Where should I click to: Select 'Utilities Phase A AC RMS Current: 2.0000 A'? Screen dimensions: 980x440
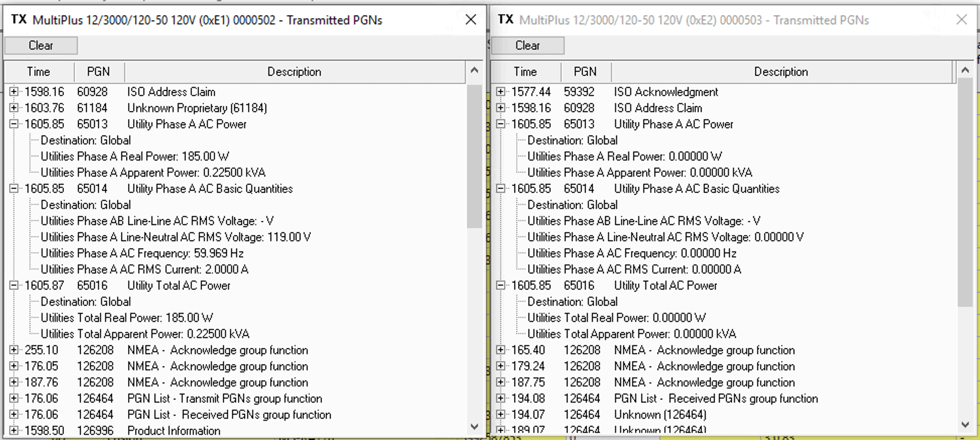[x=145, y=269]
